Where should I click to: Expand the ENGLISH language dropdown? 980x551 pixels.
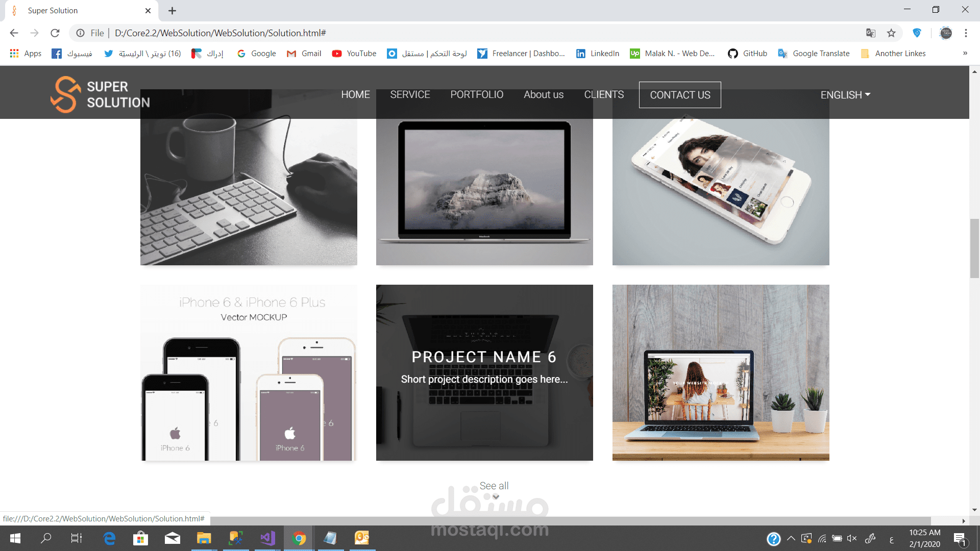point(845,95)
